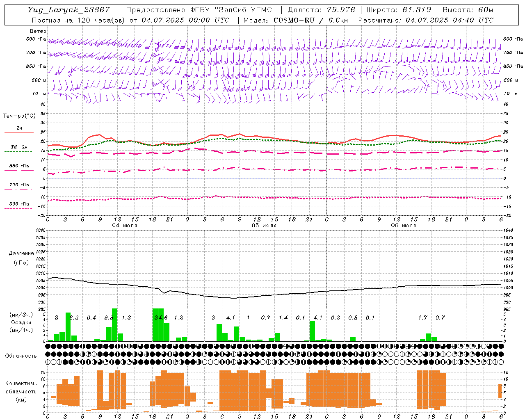
Task: Select the Высота: 60м label
Action: [468, 10]
